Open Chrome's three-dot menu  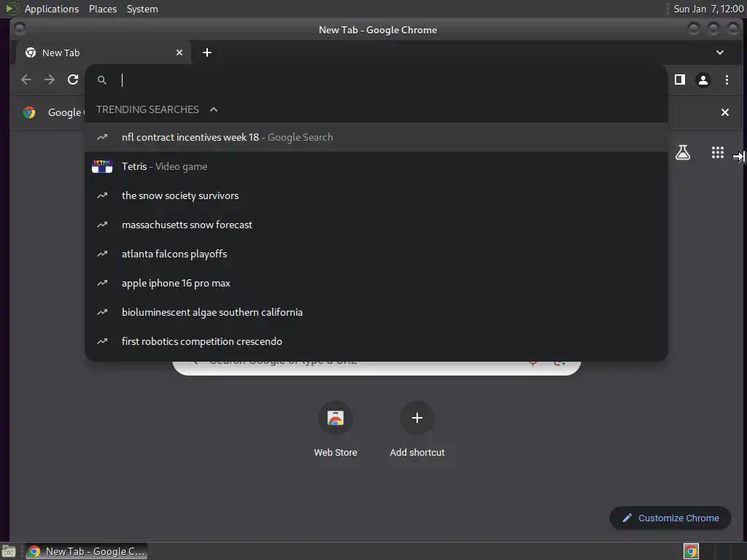click(727, 79)
